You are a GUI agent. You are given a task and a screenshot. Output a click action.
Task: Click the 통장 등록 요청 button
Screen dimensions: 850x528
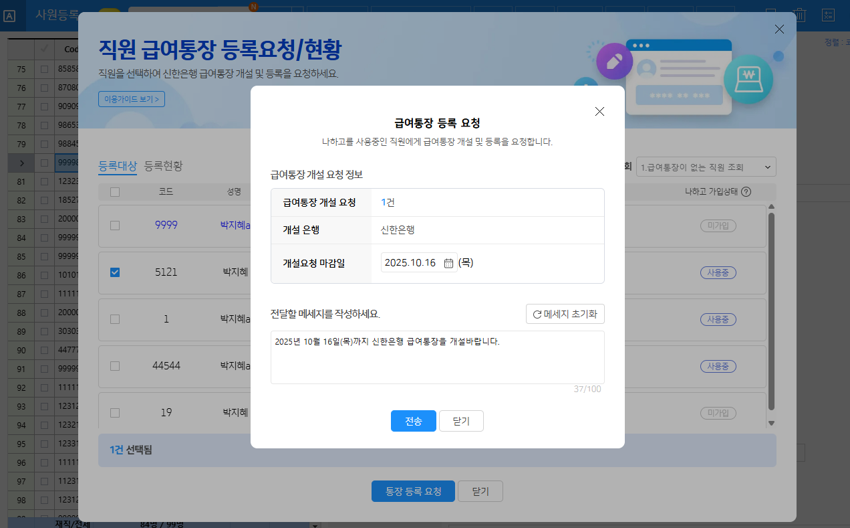413,491
